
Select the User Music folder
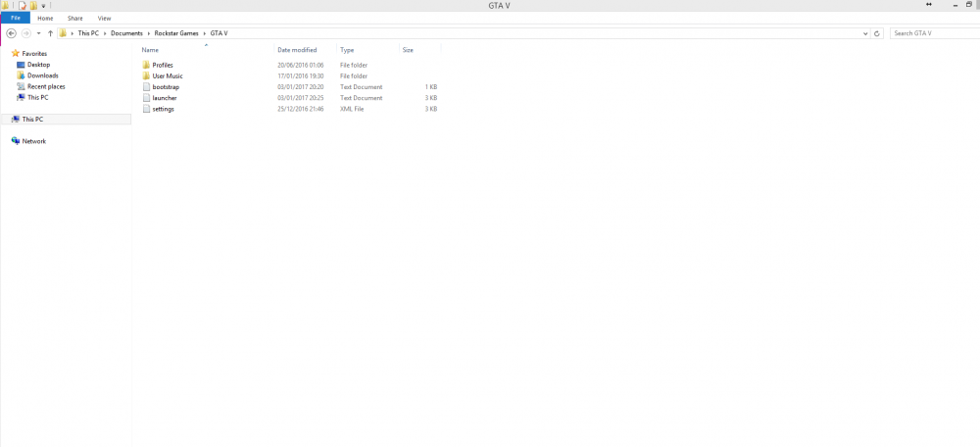(163, 75)
